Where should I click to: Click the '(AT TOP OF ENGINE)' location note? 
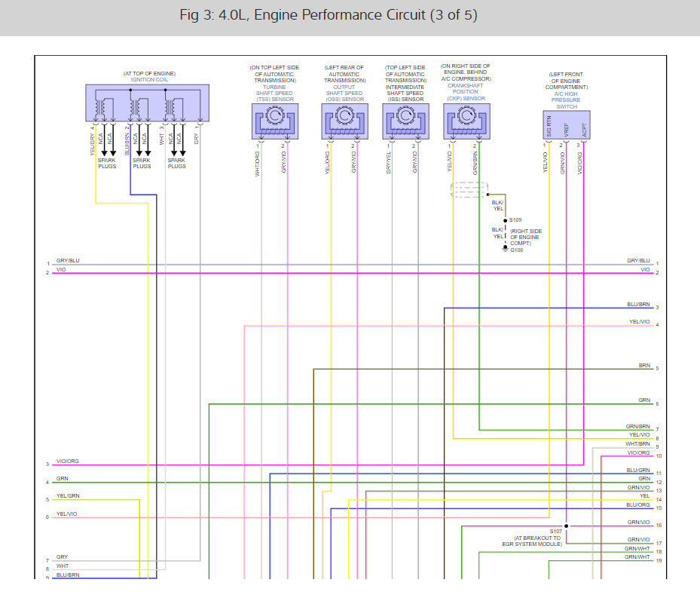[149, 73]
